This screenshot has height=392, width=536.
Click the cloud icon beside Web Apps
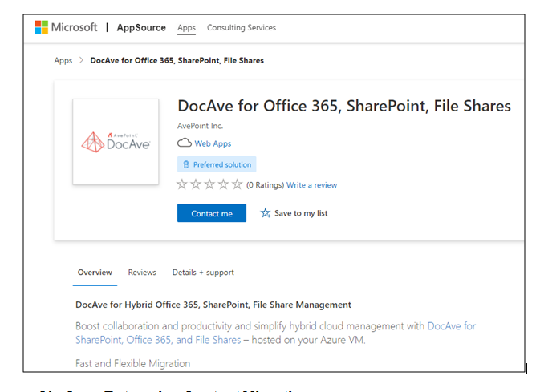pos(185,143)
